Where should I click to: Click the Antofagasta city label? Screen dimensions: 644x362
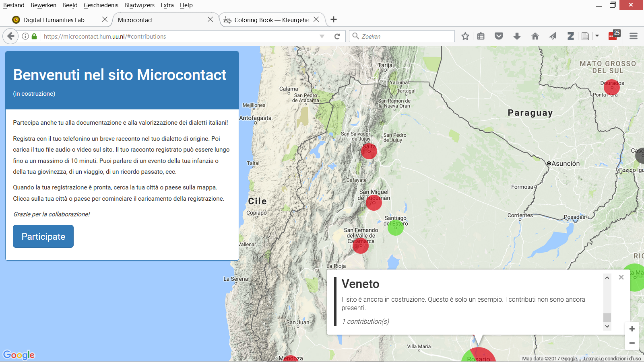click(255, 118)
